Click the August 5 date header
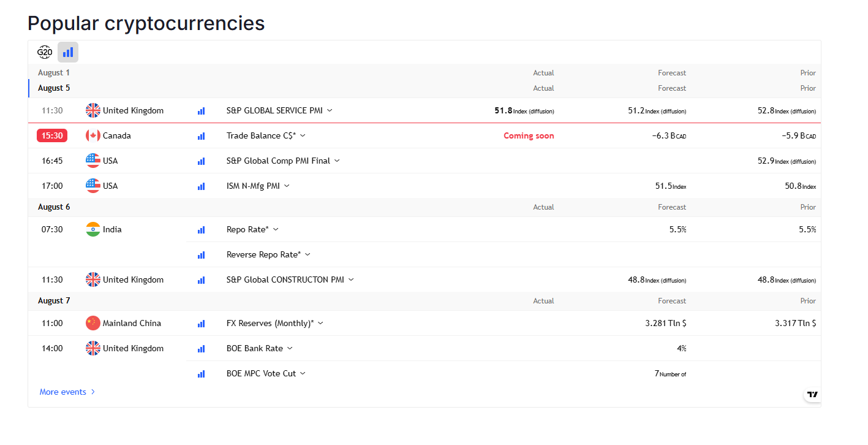 tap(54, 88)
